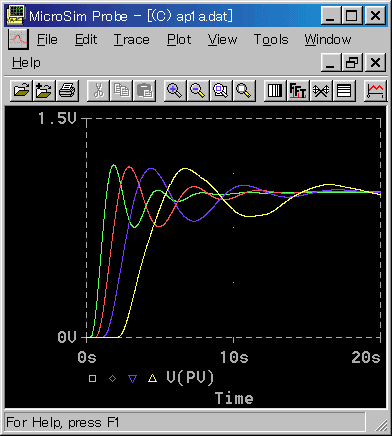Click the status bar Help message
Viewport: 392px width, 436px height.
[62, 423]
